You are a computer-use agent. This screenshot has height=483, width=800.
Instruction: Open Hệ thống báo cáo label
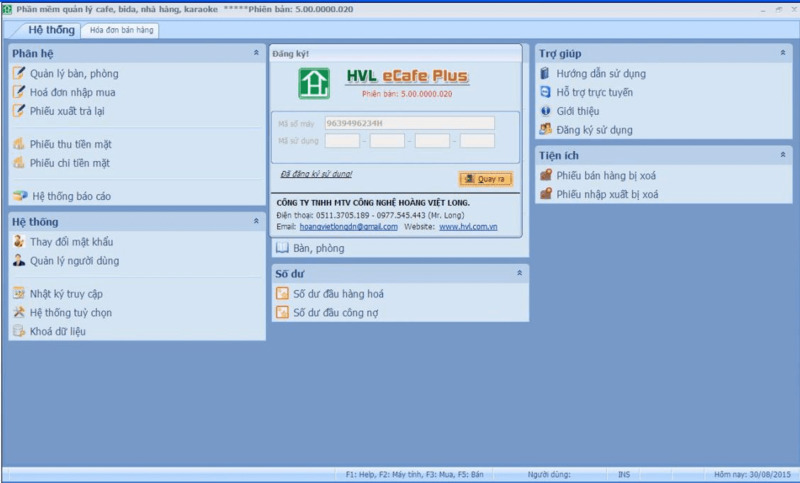pos(71,196)
